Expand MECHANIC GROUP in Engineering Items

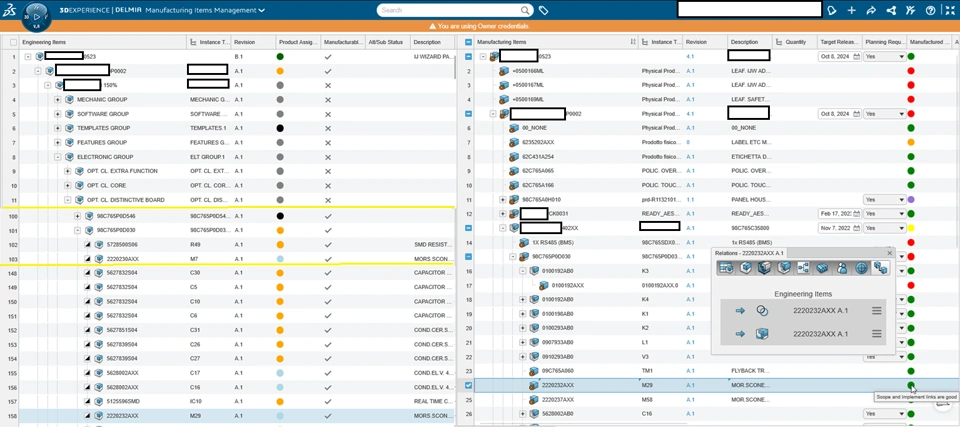[58, 99]
